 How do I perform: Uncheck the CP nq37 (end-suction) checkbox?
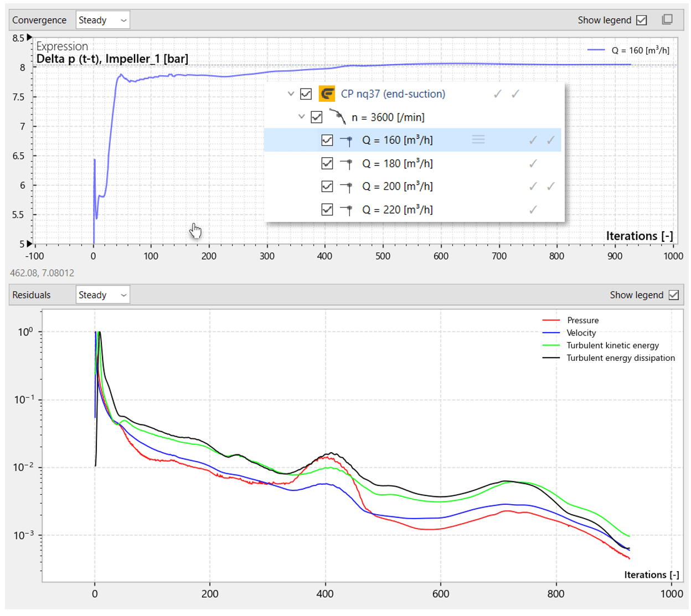pos(306,94)
